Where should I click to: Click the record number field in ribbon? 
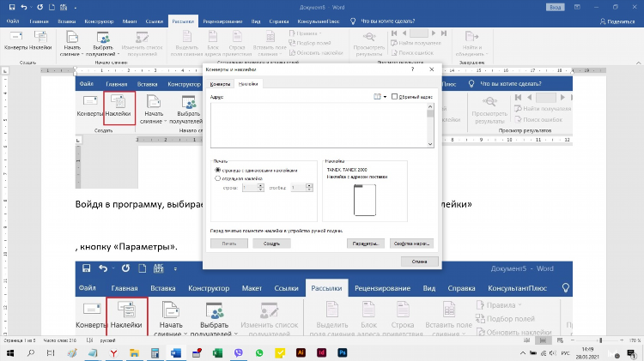(419, 33)
